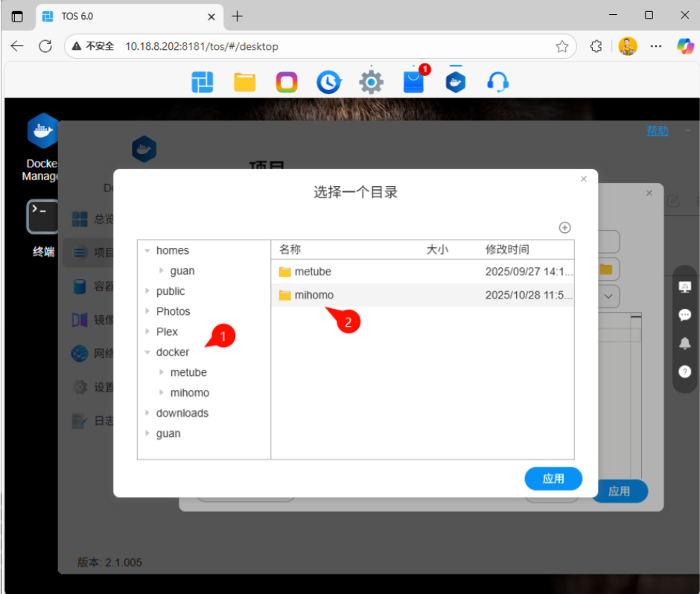Select public folder in the directory tree

(170, 291)
